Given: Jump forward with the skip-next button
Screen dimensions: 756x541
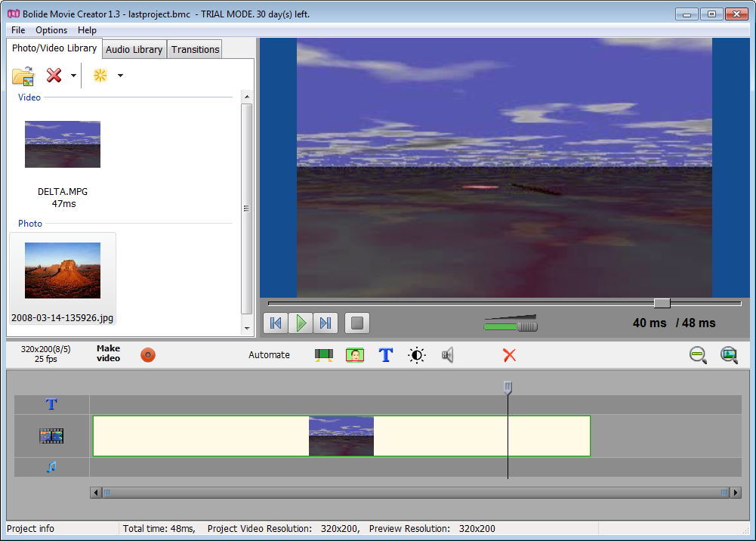Looking at the screenshot, I should [x=326, y=323].
